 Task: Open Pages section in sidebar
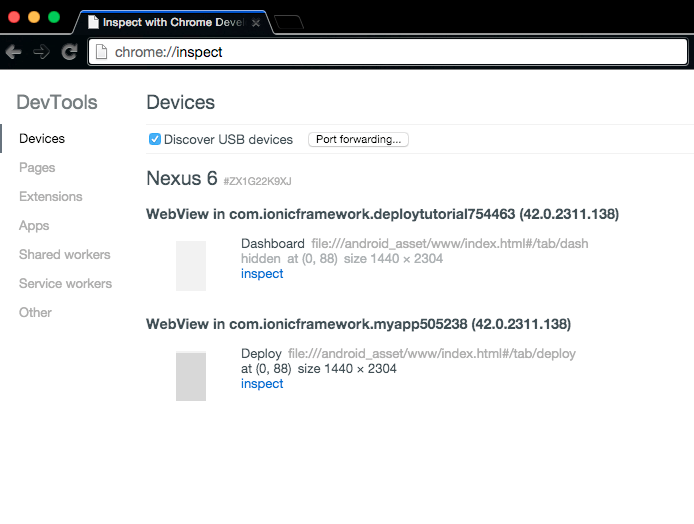click(x=37, y=168)
